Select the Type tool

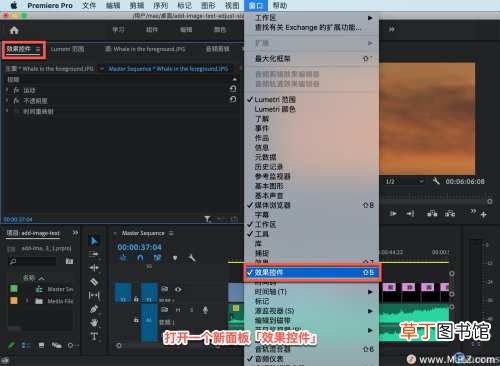(94, 336)
